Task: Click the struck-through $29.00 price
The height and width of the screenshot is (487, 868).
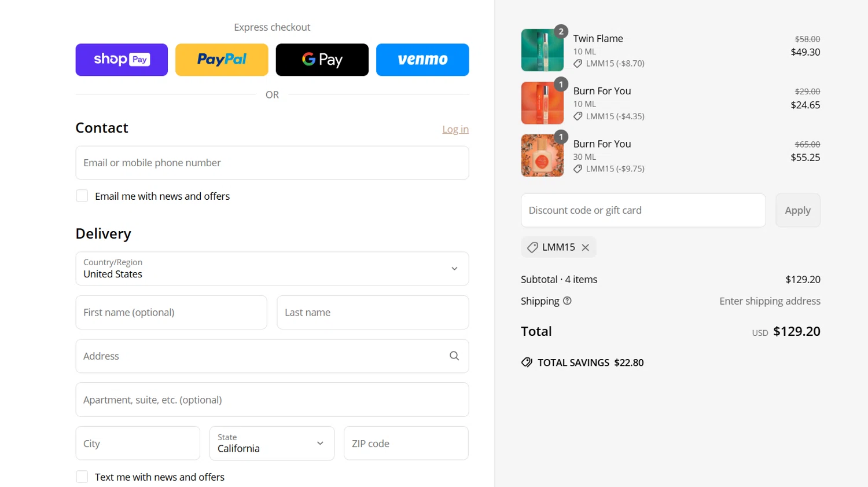Action: pos(807,91)
